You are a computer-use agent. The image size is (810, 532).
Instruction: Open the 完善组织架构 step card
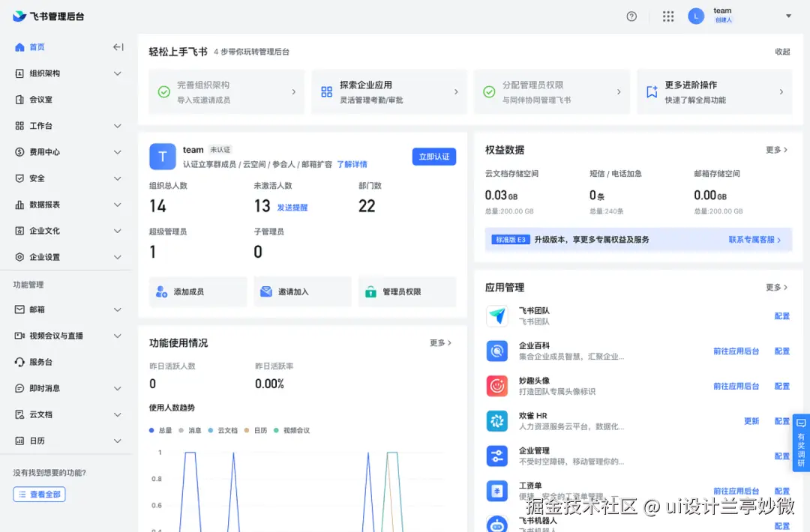(x=226, y=92)
